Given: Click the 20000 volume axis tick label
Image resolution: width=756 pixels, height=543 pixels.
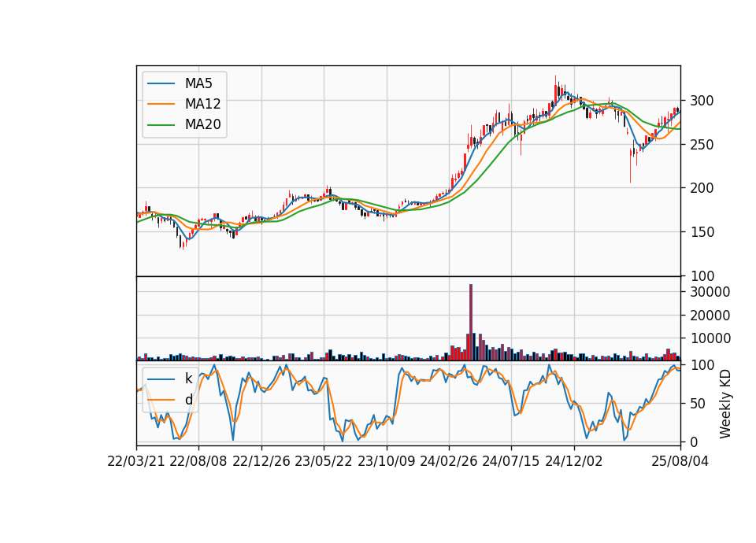Looking at the screenshot, I should [x=710, y=316].
